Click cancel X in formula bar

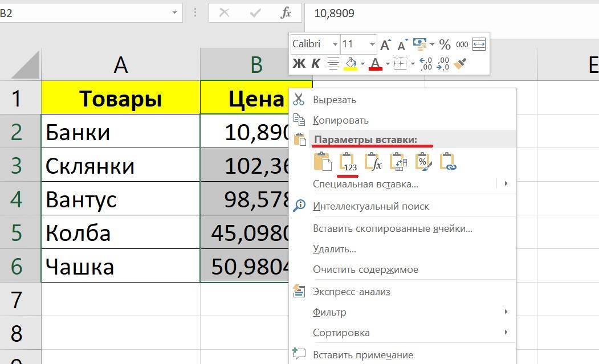[224, 13]
